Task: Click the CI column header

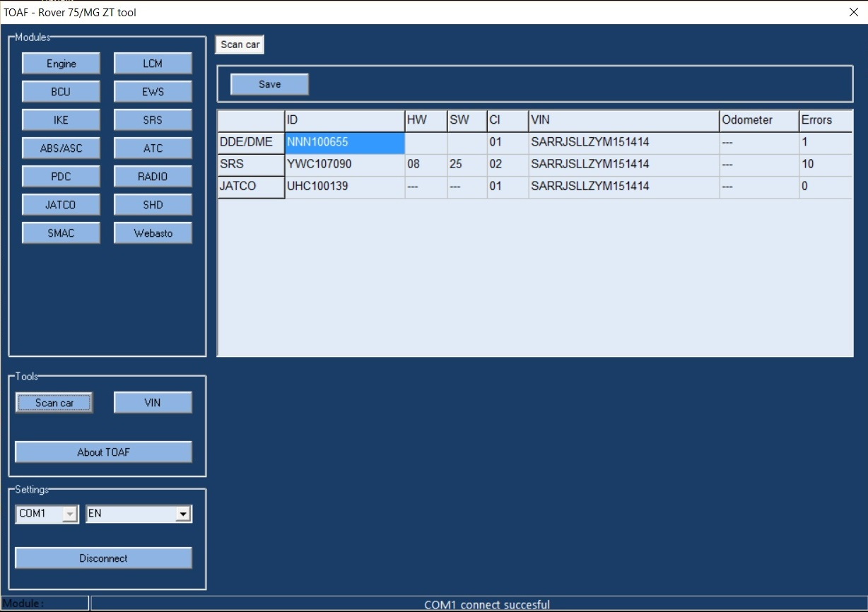Action: [x=508, y=120]
